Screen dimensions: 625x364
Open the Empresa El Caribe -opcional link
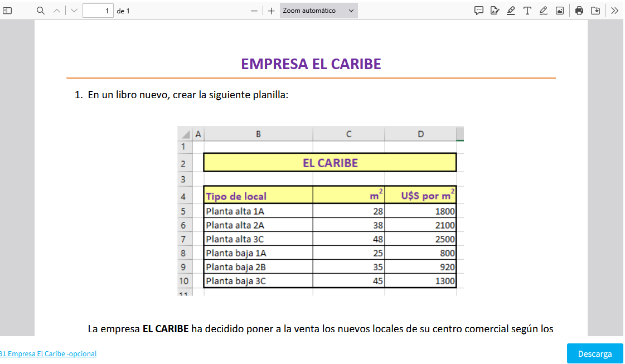coord(48,353)
